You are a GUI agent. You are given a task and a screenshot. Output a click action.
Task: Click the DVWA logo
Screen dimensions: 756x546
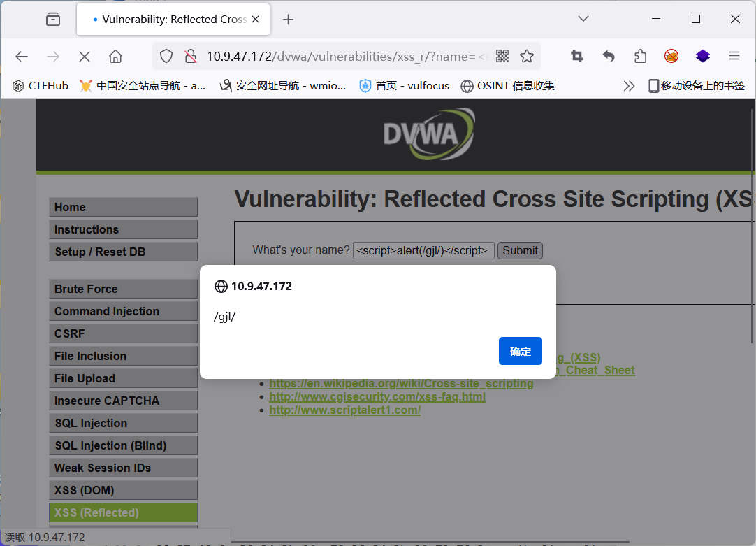point(429,134)
